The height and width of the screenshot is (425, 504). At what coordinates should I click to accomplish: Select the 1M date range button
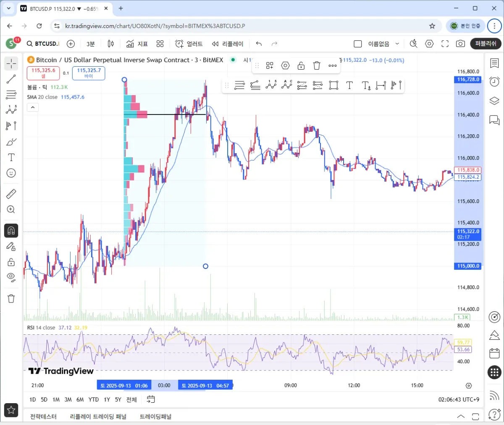click(x=56, y=399)
